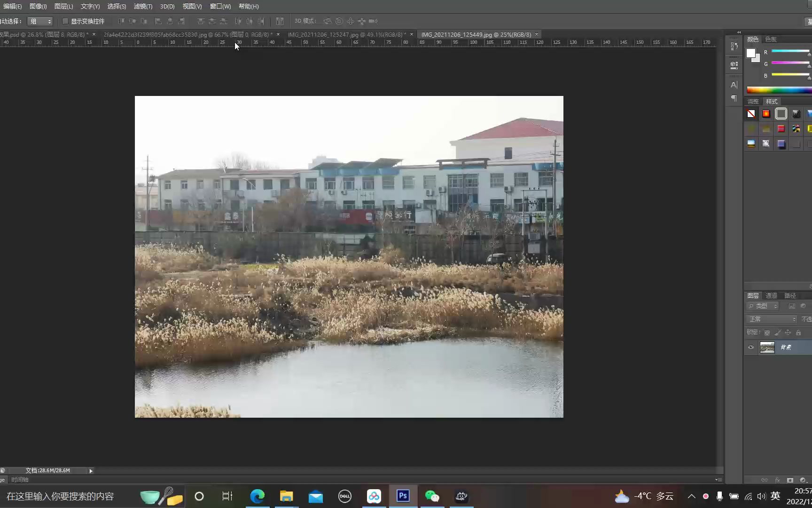Enable the 显示变换控件 checkbox
Image resolution: width=812 pixels, height=508 pixels.
[x=65, y=21]
